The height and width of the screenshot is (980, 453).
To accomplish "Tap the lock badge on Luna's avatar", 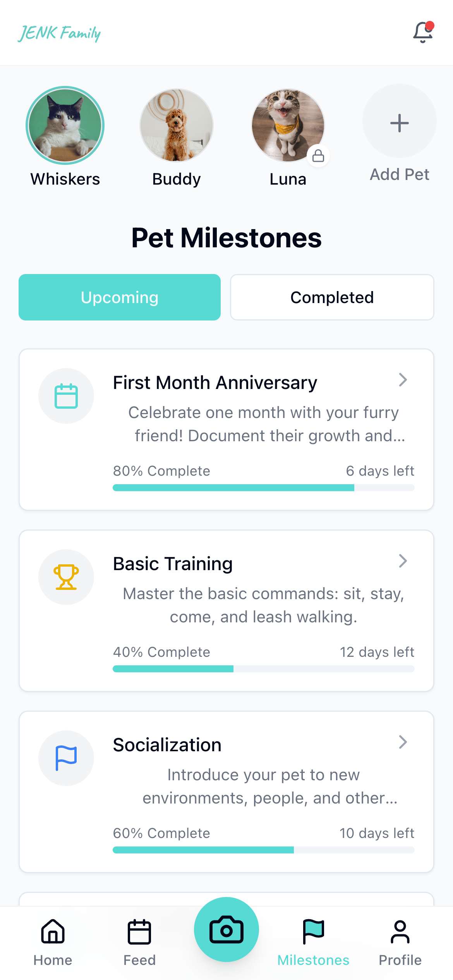I will click(x=318, y=156).
